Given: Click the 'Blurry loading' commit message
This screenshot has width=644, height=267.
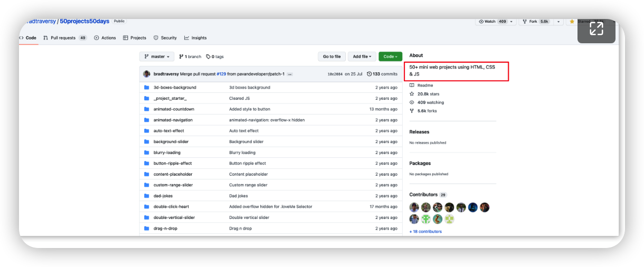Looking at the screenshot, I should 242,152.
